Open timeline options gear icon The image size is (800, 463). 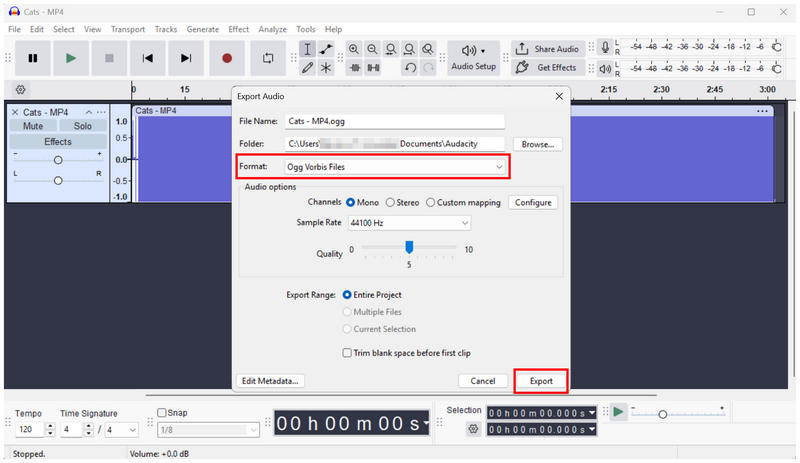20,89
